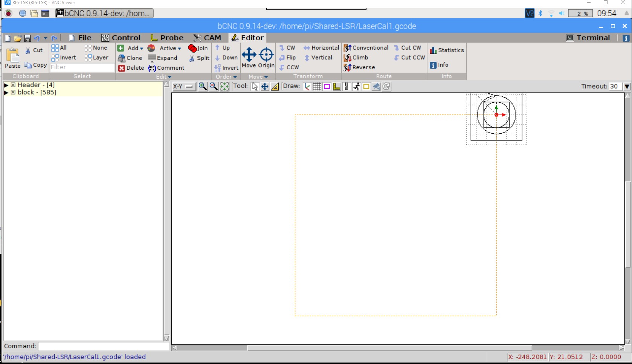The width and height of the screenshot is (632, 364).
Task: Click the Copy button
Action: tap(35, 65)
